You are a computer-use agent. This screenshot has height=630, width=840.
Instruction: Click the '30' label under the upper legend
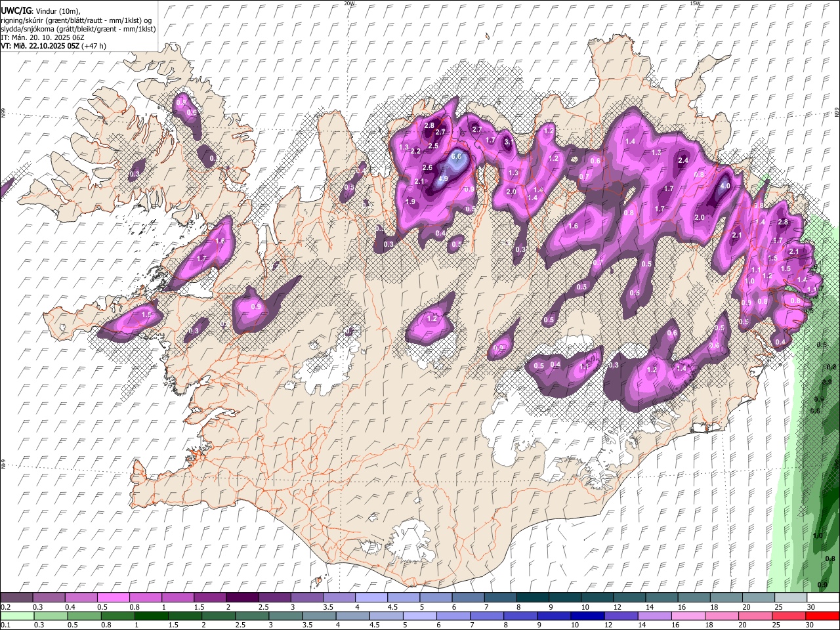(x=810, y=607)
